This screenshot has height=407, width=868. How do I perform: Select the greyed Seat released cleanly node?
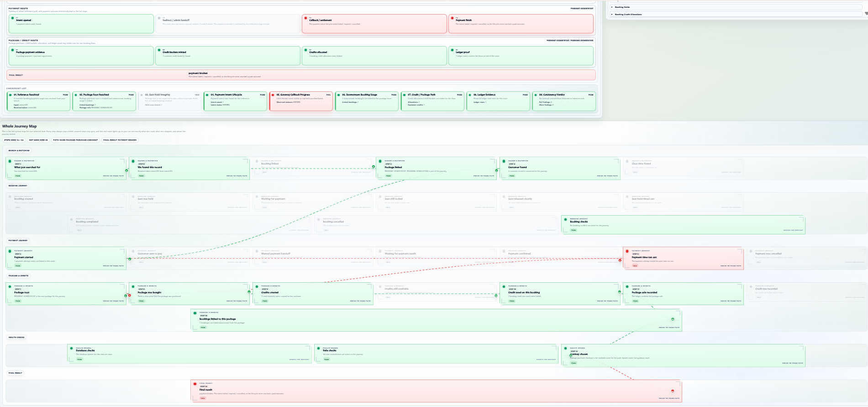pos(560,201)
